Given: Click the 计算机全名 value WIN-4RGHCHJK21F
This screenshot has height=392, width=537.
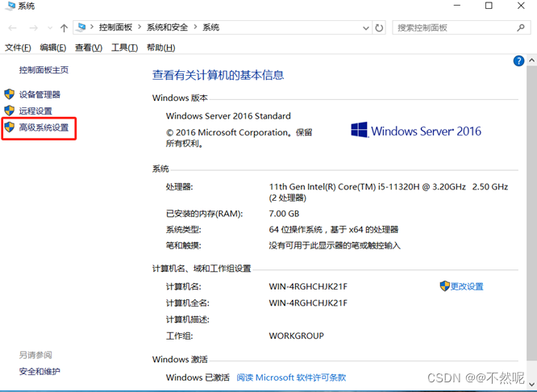Looking at the screenshot, I should click(x=308, y=303).
